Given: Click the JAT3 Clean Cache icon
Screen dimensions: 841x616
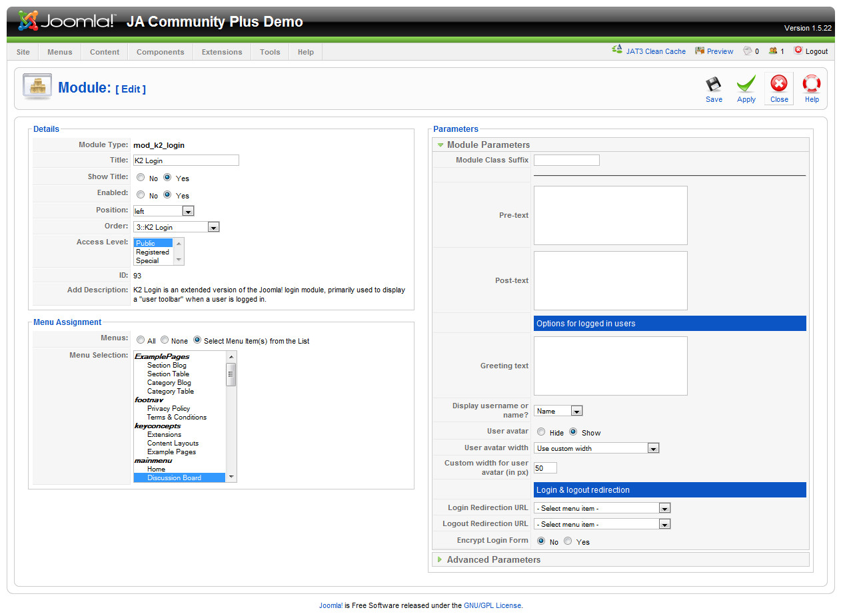Looking at the screenshot, I should pyautogui.click(x=617, y=51).
